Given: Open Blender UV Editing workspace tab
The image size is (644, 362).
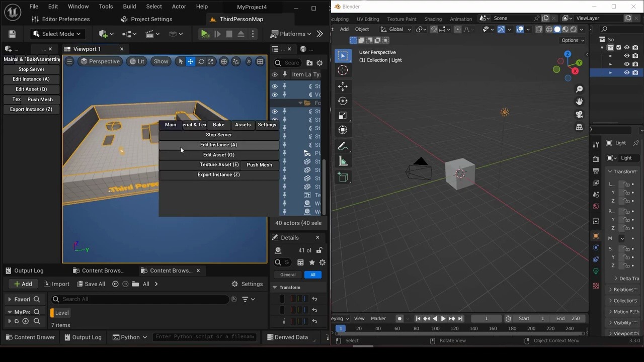Looking at the screenshot, I should pyautogui.click(x=368, y=19).
